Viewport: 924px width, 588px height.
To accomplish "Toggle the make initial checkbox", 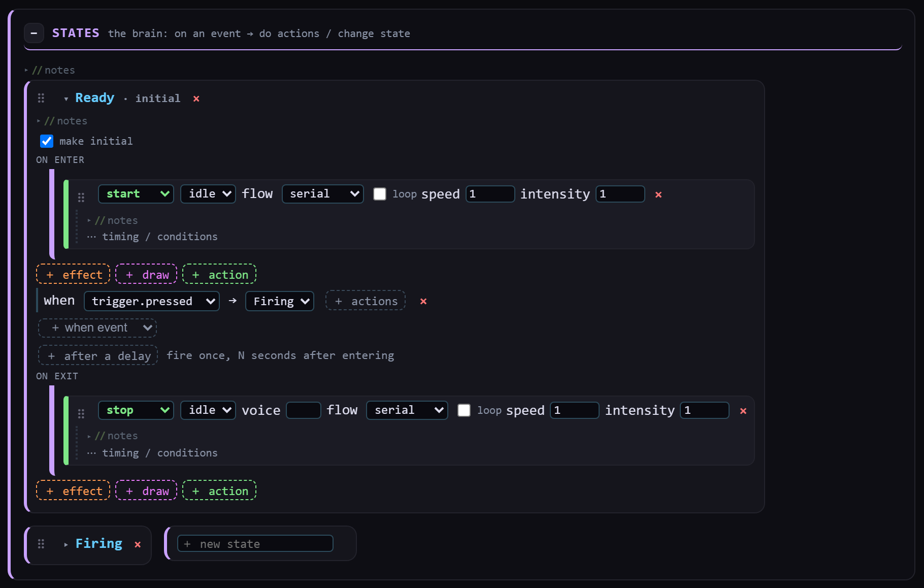I will point(47,141).
